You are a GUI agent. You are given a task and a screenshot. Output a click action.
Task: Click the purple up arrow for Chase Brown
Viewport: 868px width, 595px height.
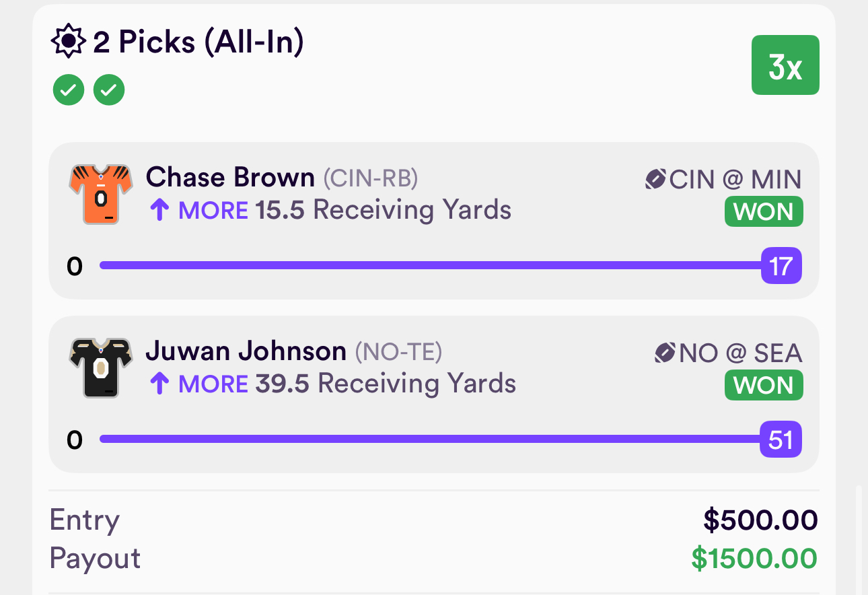pyautogui.click(x=159, y=211)
